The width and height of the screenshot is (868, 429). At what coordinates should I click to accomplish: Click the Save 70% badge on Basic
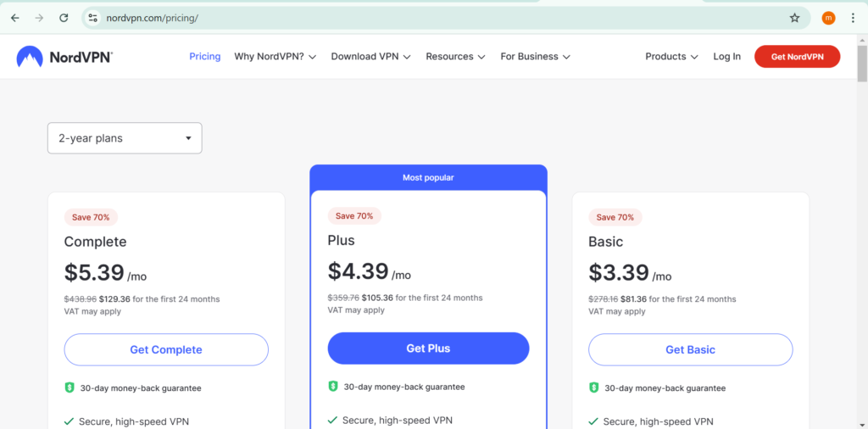[615, 217]
